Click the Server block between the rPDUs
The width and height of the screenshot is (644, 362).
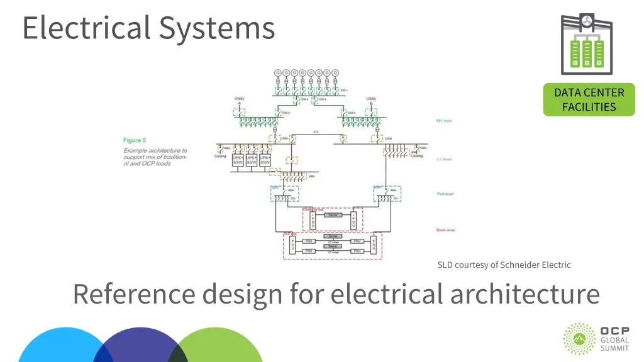[x=333, y=215]
